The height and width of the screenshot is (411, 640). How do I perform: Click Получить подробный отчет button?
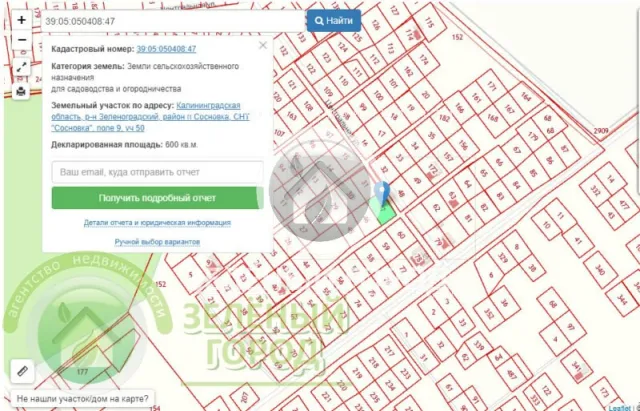(158, 198)
